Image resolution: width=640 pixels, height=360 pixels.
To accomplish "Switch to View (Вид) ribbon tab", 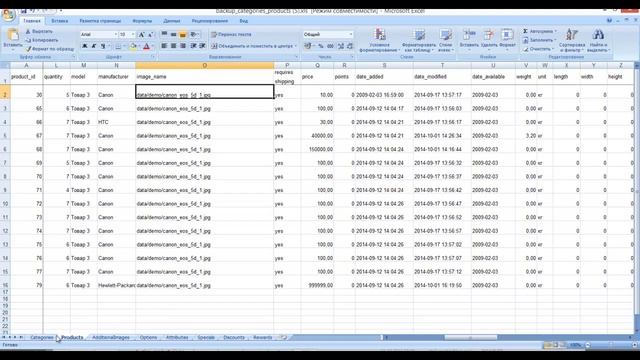I will click(244, 21).
